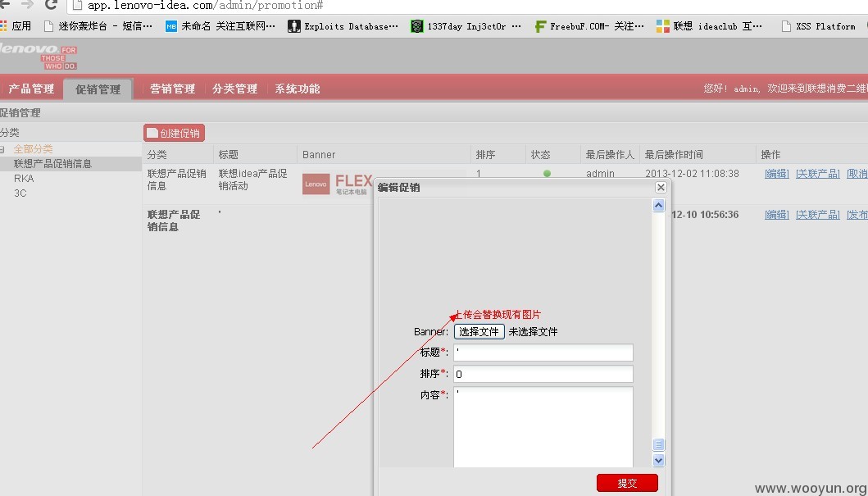The height and width of the screenshot is (496, 868).
Task: Click the 排序 column header
Action: (485, 154)
